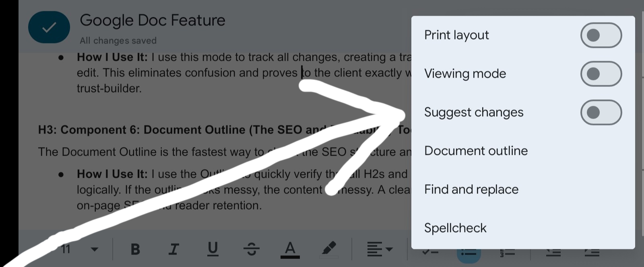Tap the Google Doc Feature title
Screen dimensions: 644x267
coord(153,21)
